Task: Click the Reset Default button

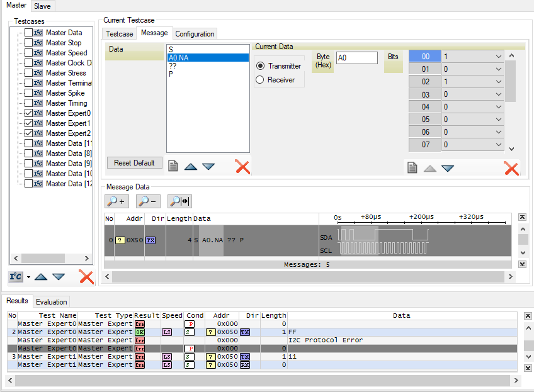Action: point(134,162)
